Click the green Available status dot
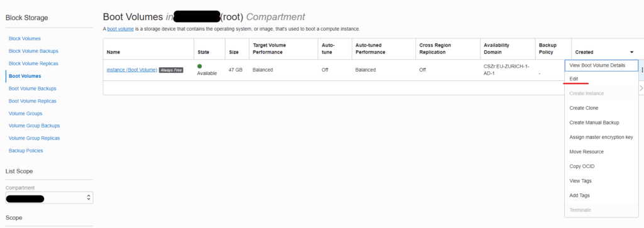 point(199,66)
